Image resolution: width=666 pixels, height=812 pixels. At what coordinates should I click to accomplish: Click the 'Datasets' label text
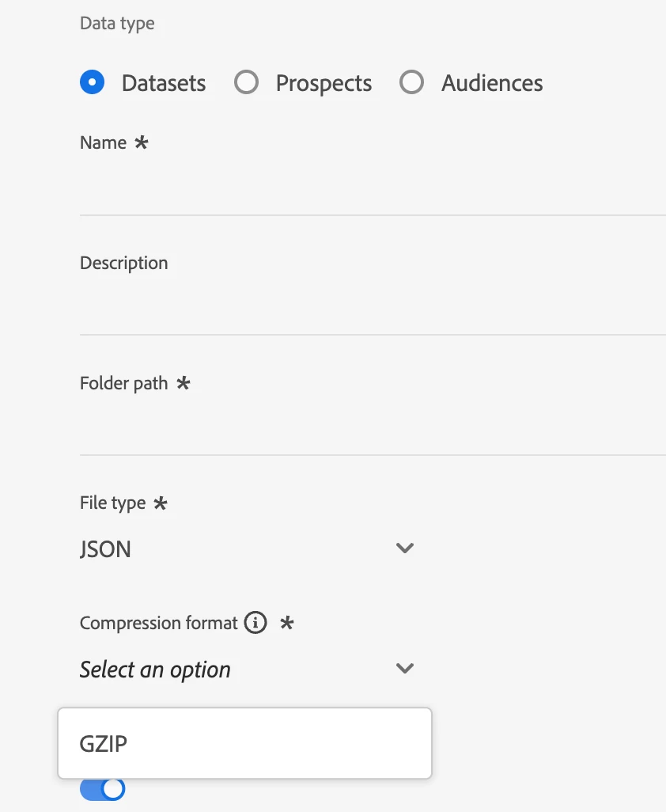click(164, 83)
